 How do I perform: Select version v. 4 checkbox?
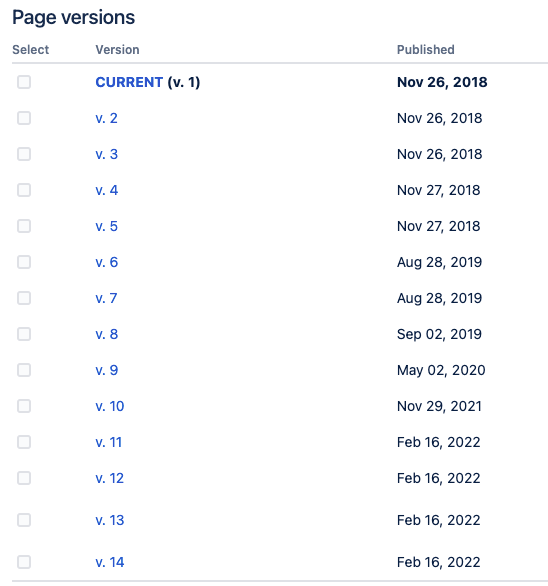pos(24,190)
